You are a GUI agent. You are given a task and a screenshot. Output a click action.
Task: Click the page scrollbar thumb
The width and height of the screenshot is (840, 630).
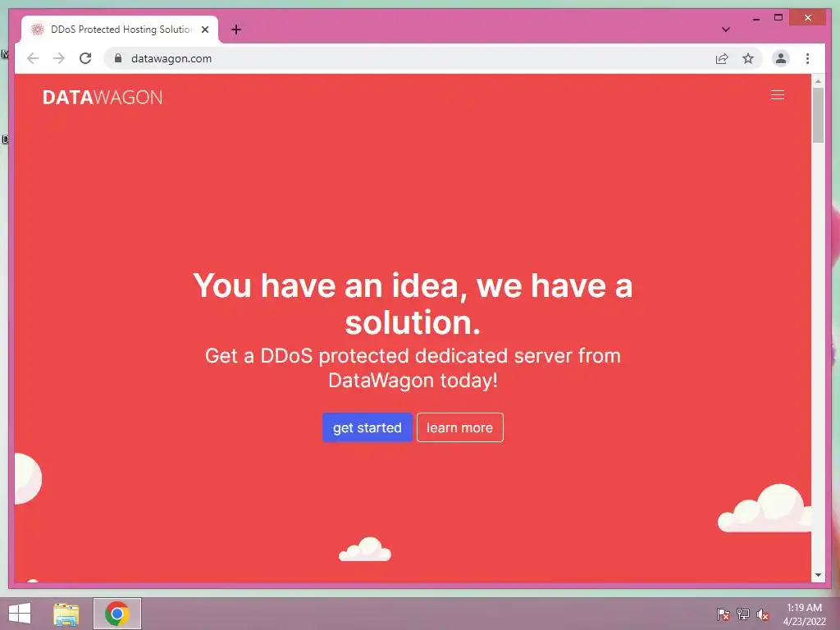818,115
